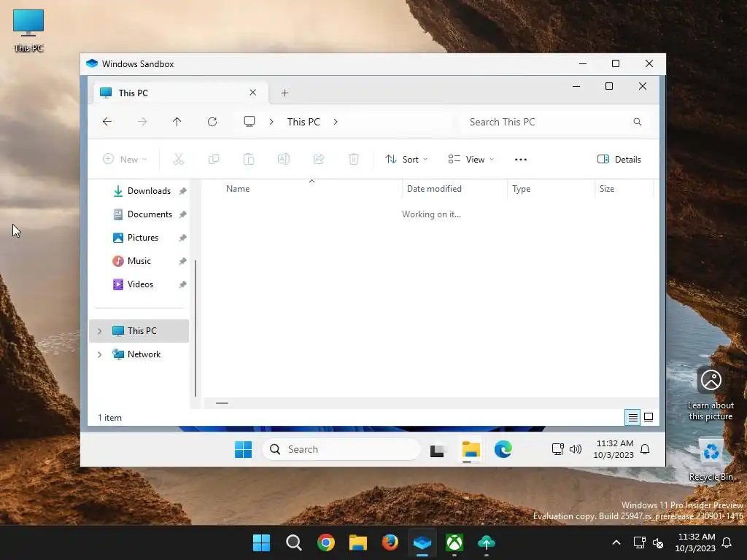The height and width of the screenshot is (560, 747).
Task: Open Google Chrome from the host taskbar
Action: pos(326,542)
